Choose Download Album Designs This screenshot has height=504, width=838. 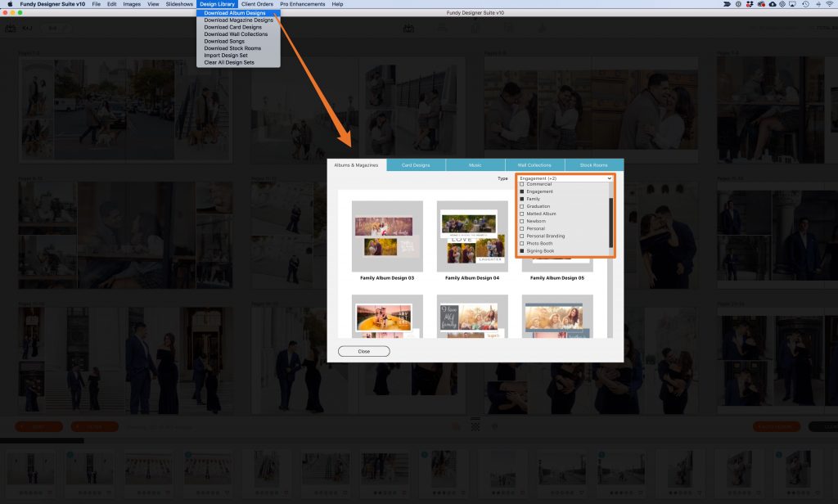click(x=238, y=13)
